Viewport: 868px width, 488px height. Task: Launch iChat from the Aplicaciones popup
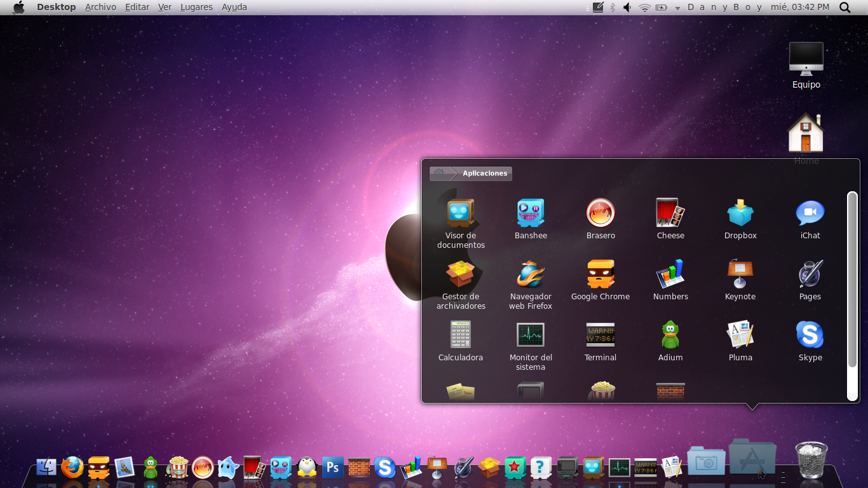[810, 219]
